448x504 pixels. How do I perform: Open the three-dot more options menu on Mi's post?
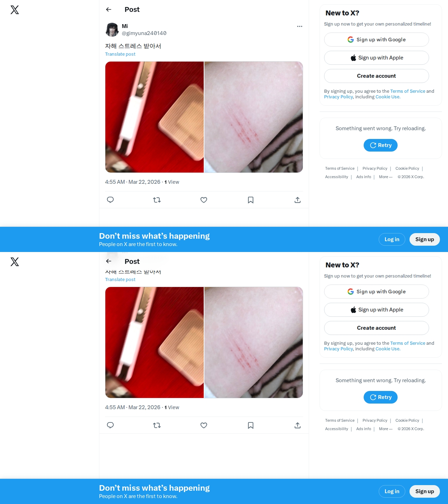coord(300,26)
